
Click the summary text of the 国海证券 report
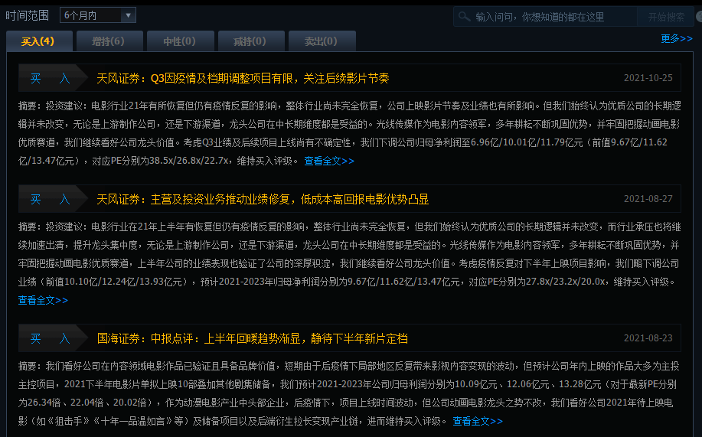(349, 394)
